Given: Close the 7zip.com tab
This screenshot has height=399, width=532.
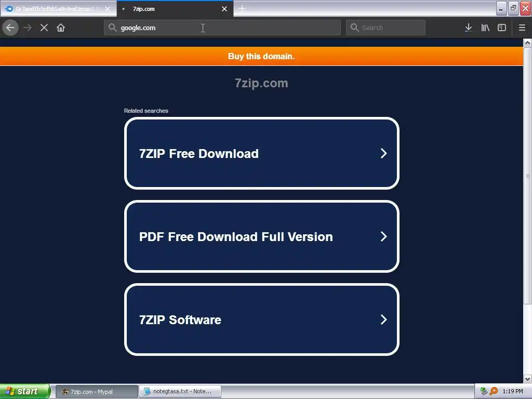Looking at the screenshot, I should 224,9.
